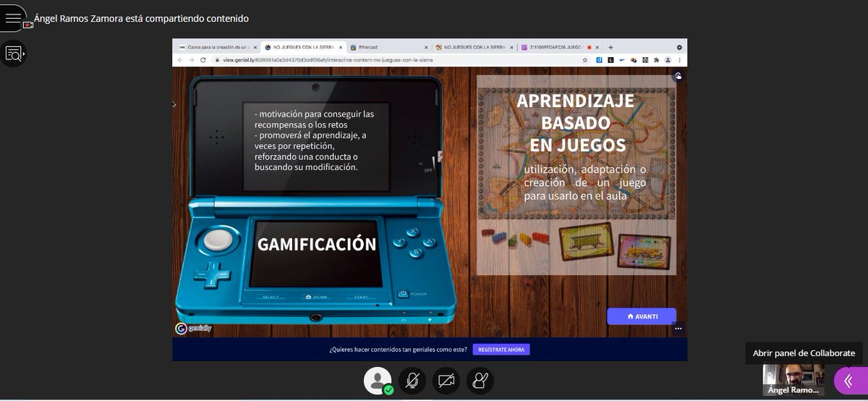Click the APRENDIZAJE BASADO EN JUEGOS heading
Viewport: 868px width, 401px height.
[x=576, y=123]
